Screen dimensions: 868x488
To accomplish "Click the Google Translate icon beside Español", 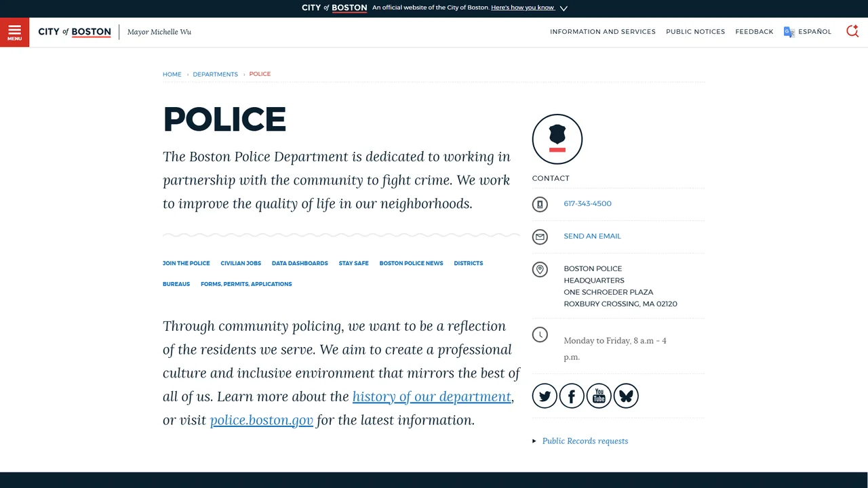I will coord(789,32).
